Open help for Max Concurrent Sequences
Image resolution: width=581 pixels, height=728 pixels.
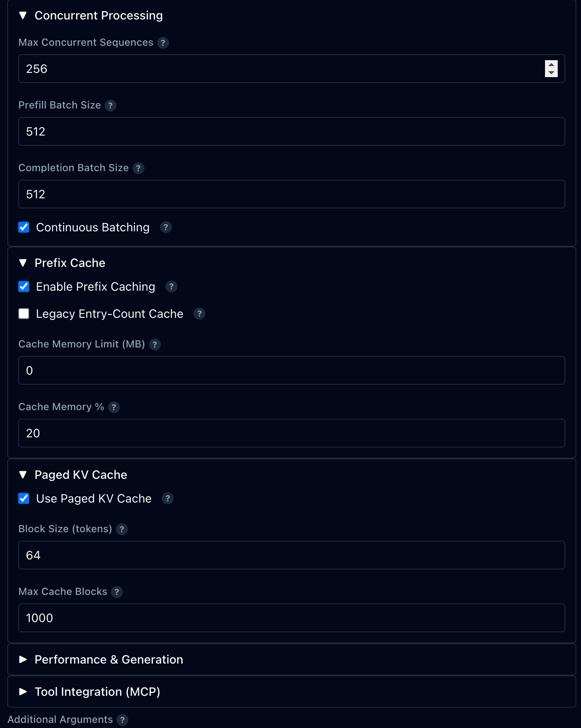pos(163,43)
